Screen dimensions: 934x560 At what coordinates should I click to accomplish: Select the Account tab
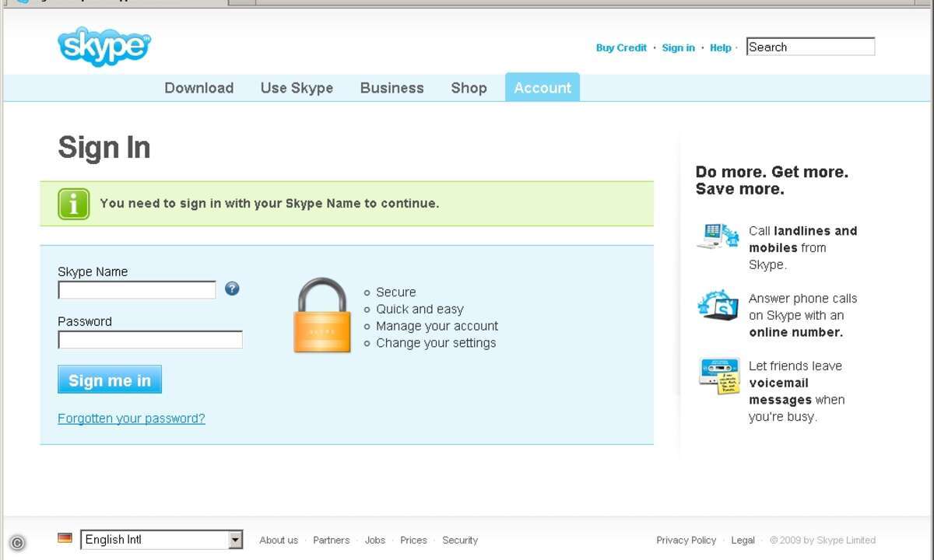(542, 87)
